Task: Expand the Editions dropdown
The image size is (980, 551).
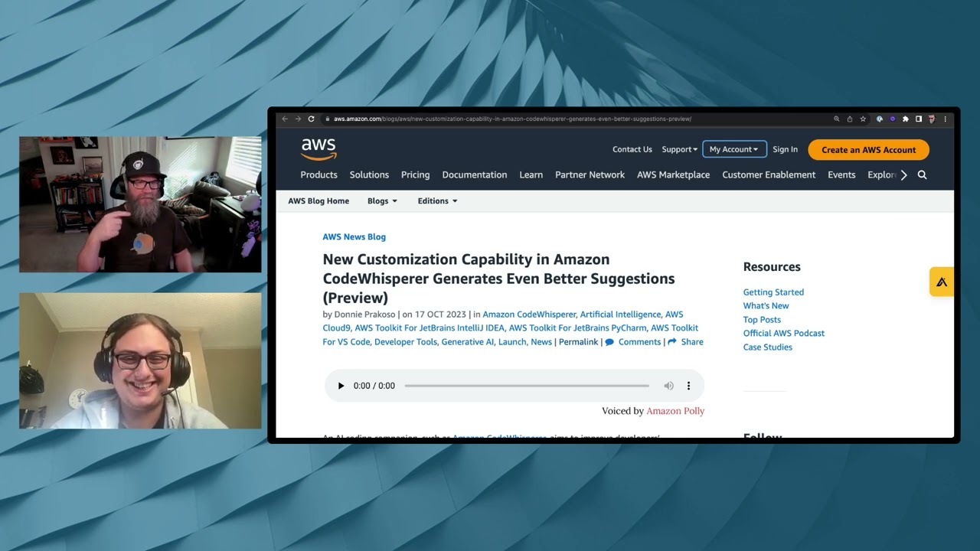Action: click(x=437, y=201)
